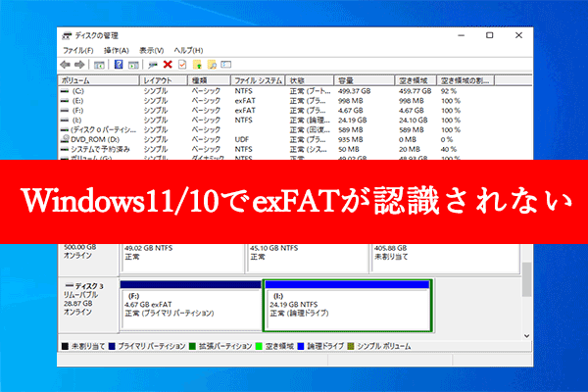588x392 pixels.
Task: Click the light green 空き領域 legend swatch
Action: (x=259, y=346)
